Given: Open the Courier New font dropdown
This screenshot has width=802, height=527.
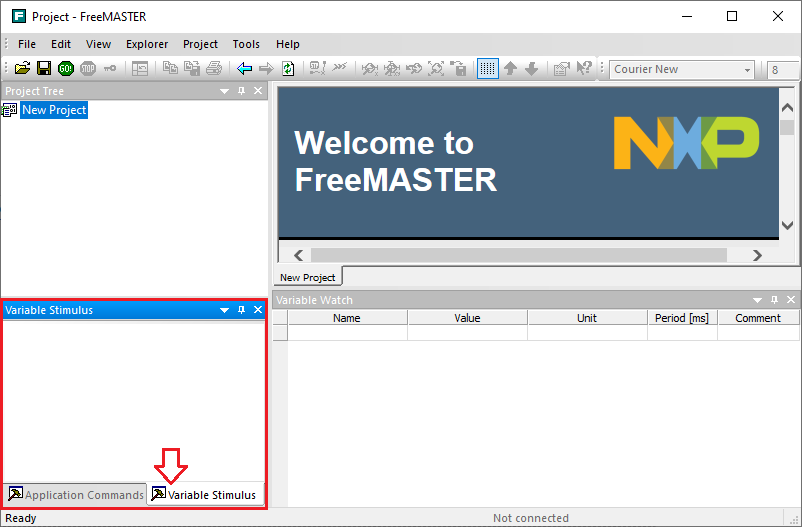Looking at the screenshot, I should pyautogui.click(x=747, y=70).
